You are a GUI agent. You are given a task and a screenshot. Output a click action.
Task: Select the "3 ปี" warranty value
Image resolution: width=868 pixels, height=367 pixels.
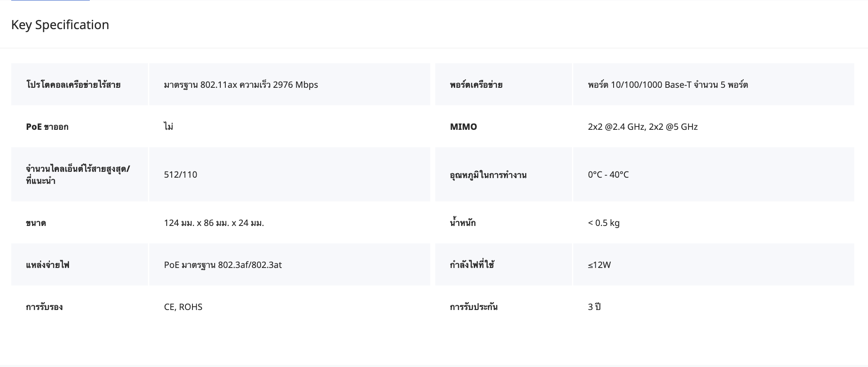click(594, 307)
